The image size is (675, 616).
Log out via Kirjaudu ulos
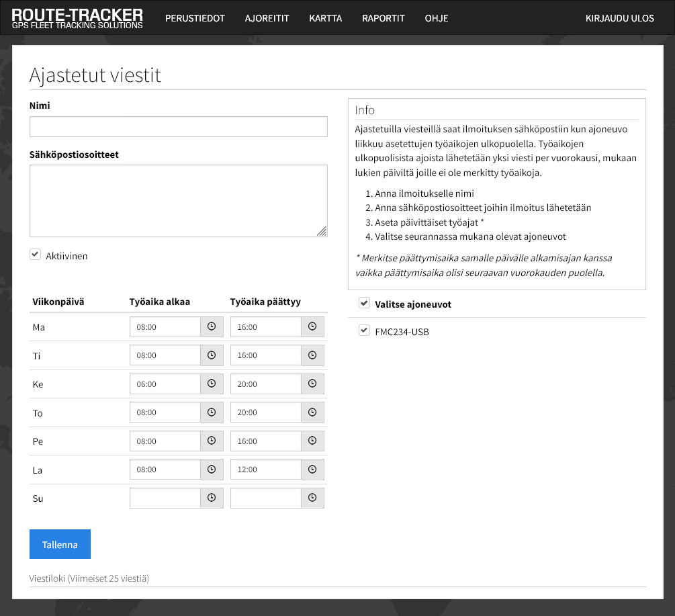point(619,18)
